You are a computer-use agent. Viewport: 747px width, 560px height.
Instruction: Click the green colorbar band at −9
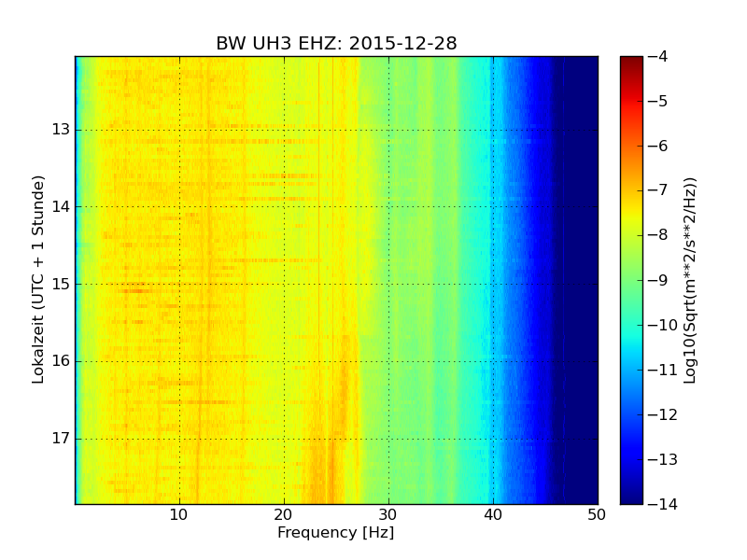coord(632,280)
